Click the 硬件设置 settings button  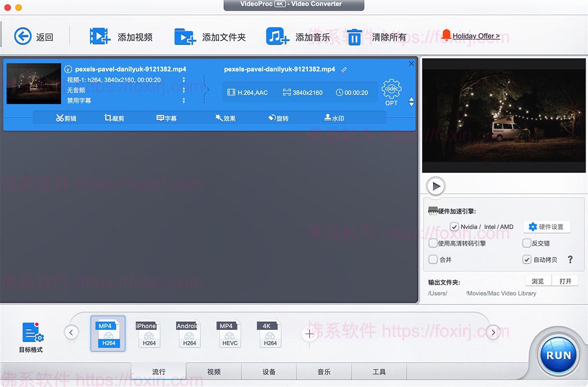[547, 227]
